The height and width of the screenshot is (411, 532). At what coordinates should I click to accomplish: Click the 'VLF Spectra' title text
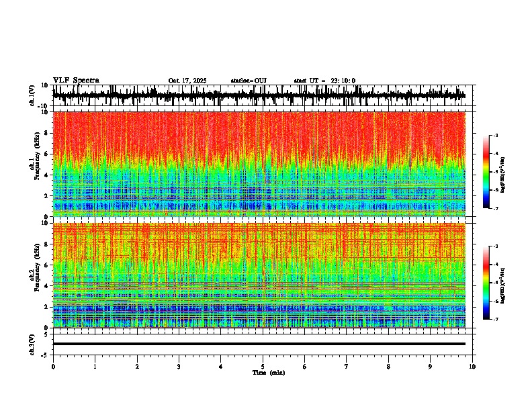[76, 81]
